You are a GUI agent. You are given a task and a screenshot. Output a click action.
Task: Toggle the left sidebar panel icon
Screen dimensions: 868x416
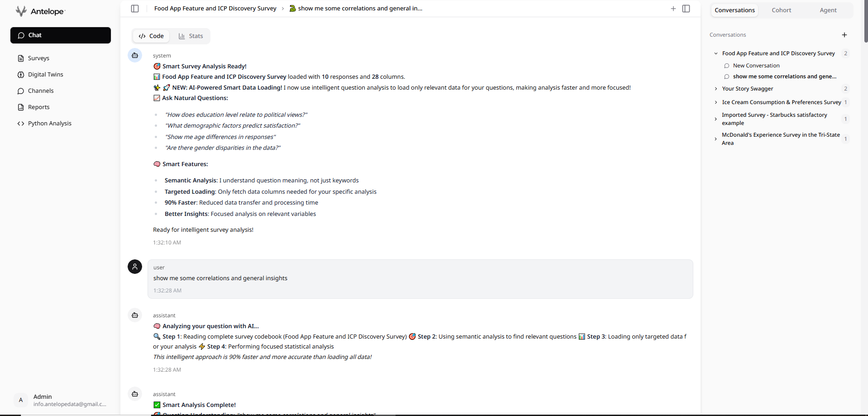[135, 9]
